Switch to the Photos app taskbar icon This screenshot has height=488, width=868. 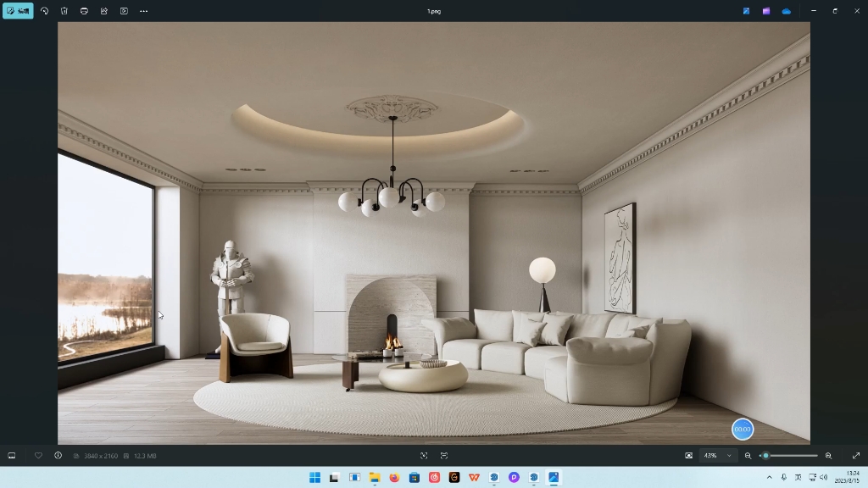click(x=554, y=478)
